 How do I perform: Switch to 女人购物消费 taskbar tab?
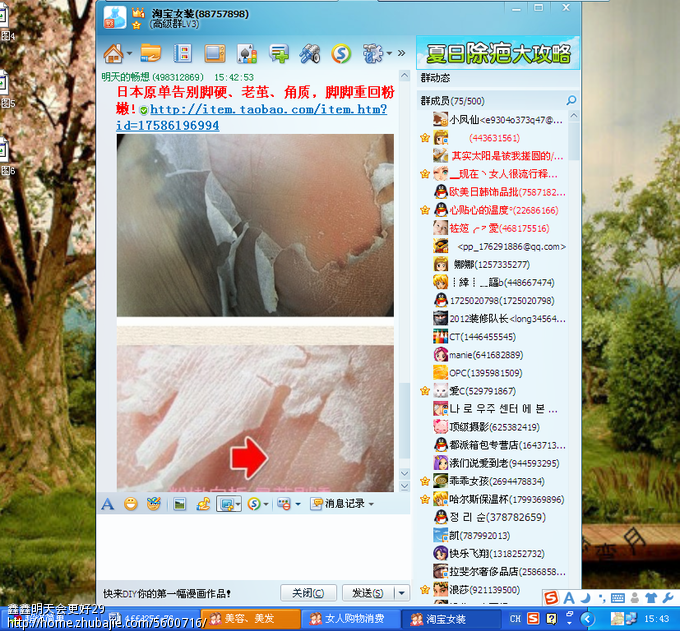click(349, 618)
